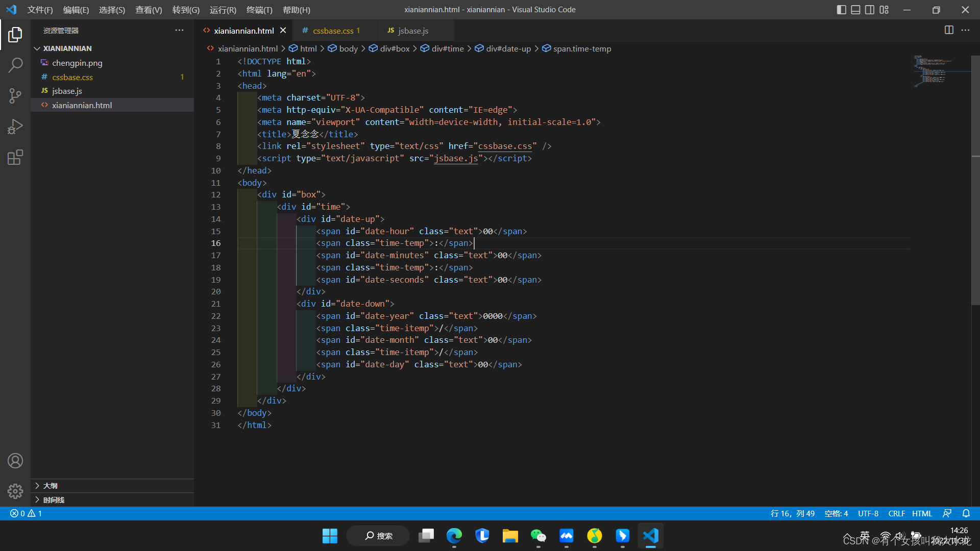The height and width of the screenshot is (551, 980).
Task: Open Microsoft Edge from taskbar
Action: (x=454, y=536)
